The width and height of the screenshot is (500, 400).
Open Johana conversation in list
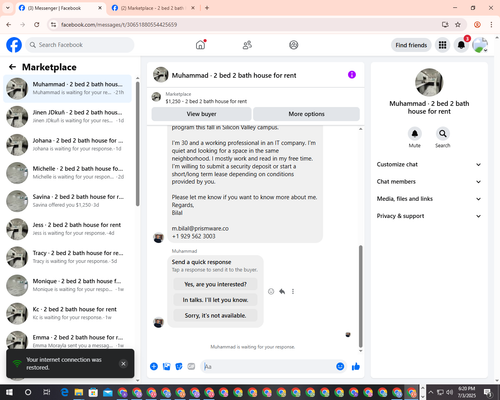(x=68, y=145)
